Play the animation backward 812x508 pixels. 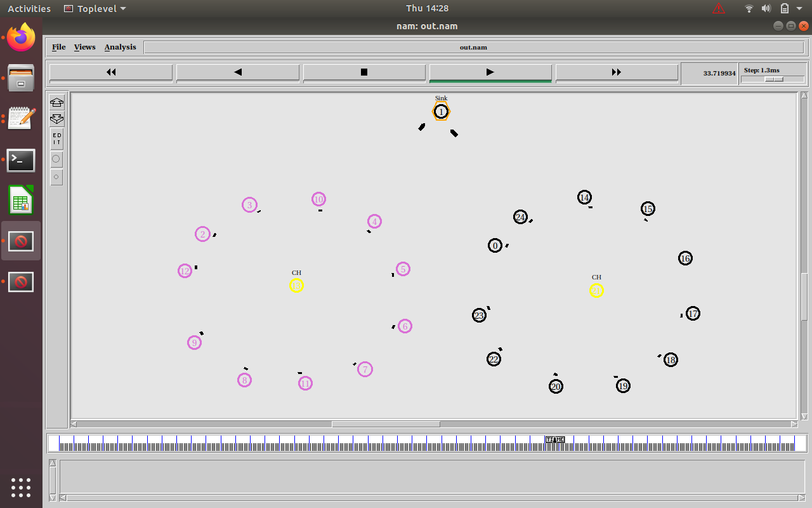tap(238, 72)
